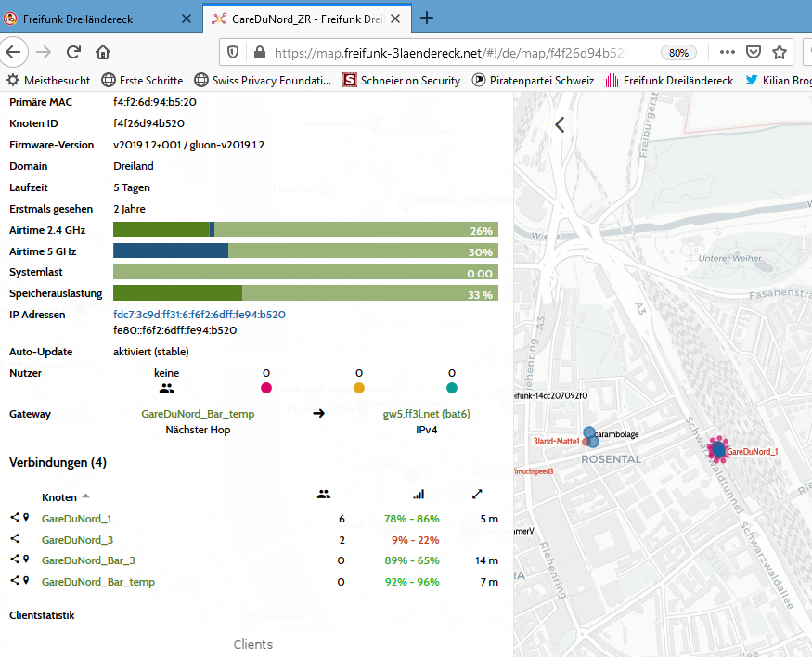This screenshot has height=657, width=812.
Task: Select carambolage node on map
Action: (x=589, y=432)
